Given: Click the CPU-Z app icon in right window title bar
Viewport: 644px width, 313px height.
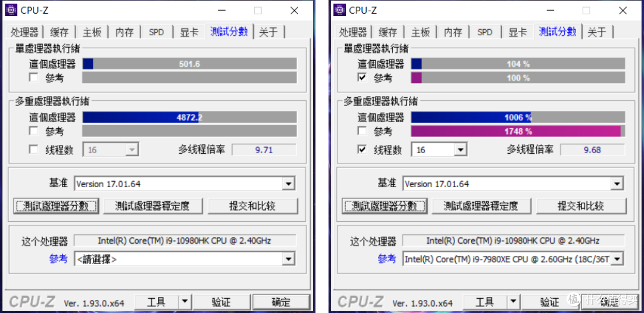Looking at the screenshot, I should pyautogui.click(x=339, y=10).
